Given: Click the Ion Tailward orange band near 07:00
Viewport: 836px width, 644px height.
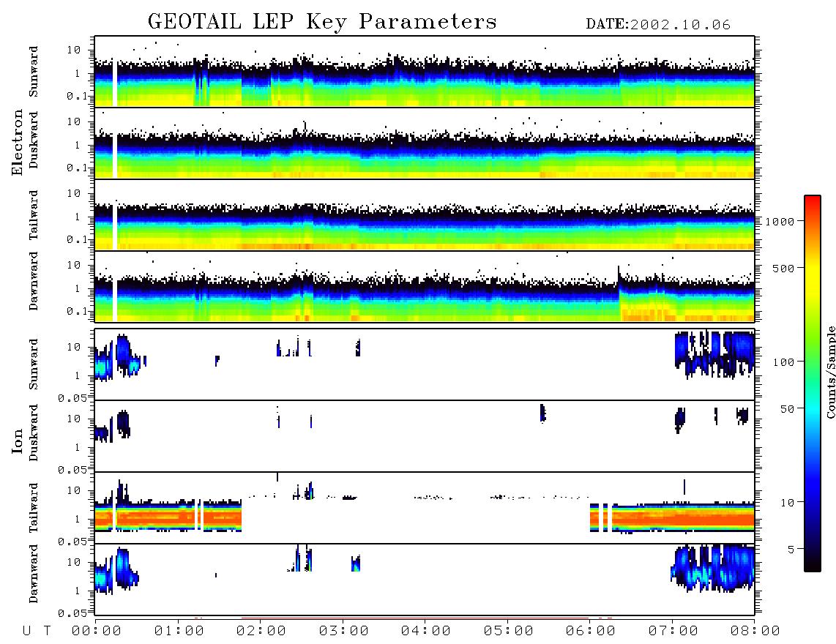Looking at the screenshot, I should [x=673, y=517].
